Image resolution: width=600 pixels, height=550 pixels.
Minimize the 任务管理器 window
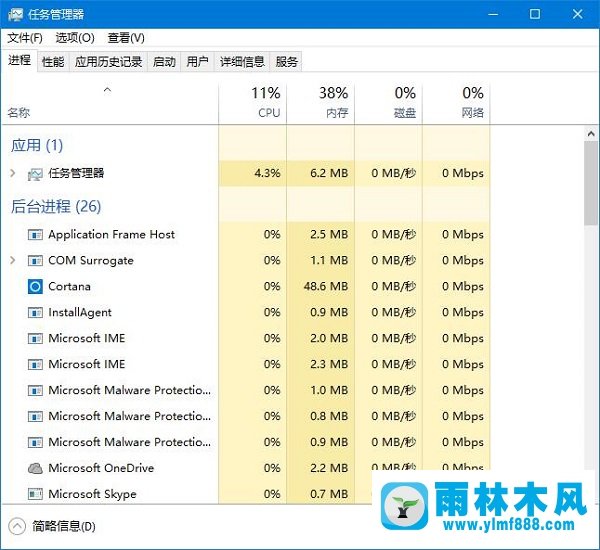click(x=494, y=14)
